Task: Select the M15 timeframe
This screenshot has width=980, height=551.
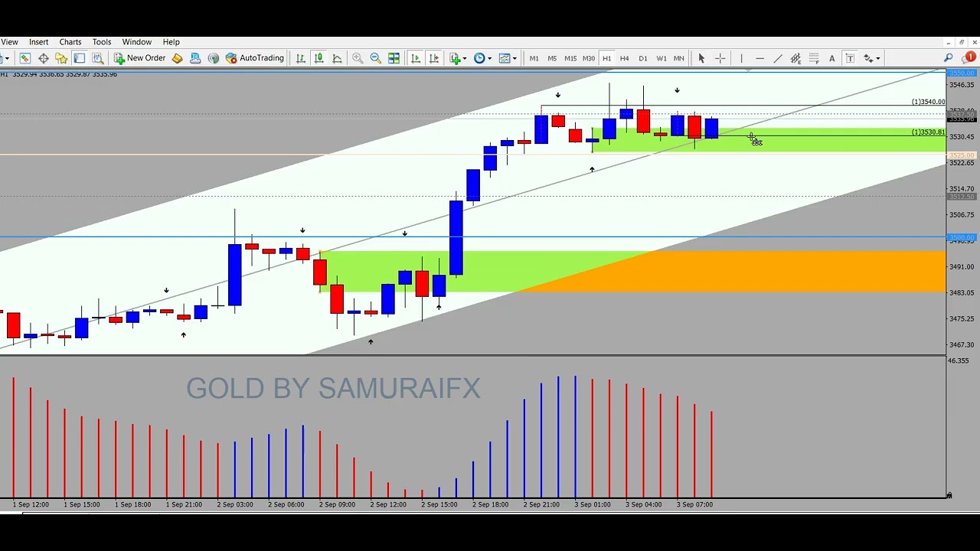Action: point(570,58)
